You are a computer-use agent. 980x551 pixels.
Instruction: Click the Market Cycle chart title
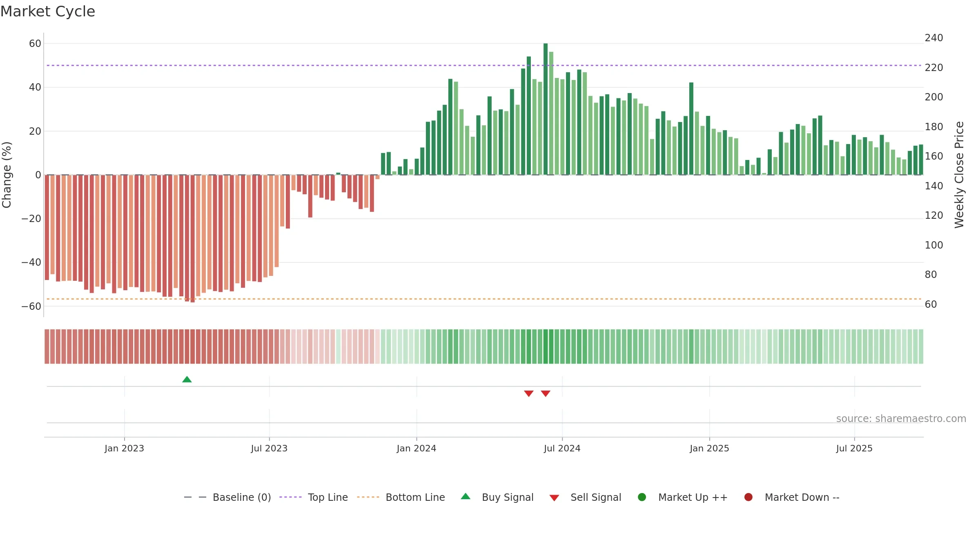pyautogui.click(x=48, y=11)
